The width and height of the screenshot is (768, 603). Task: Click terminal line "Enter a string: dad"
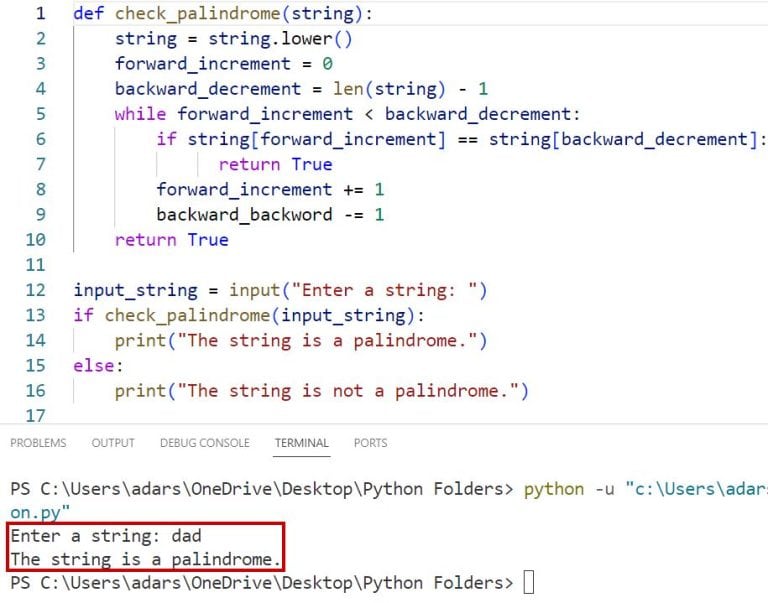106,535
